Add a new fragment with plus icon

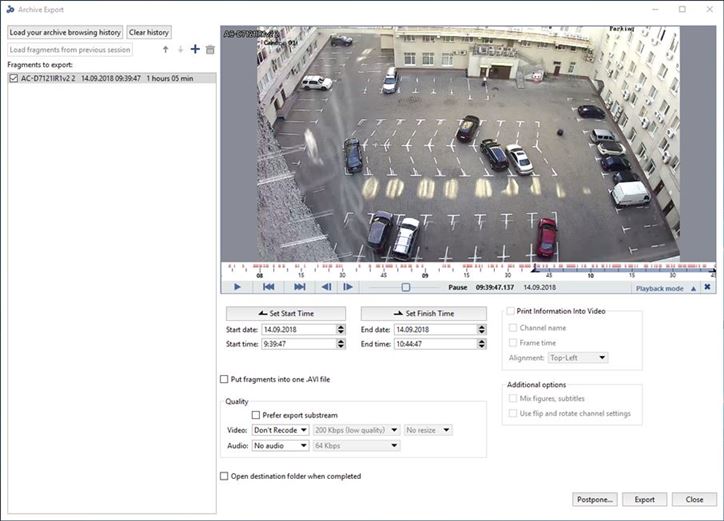(195, 49)
